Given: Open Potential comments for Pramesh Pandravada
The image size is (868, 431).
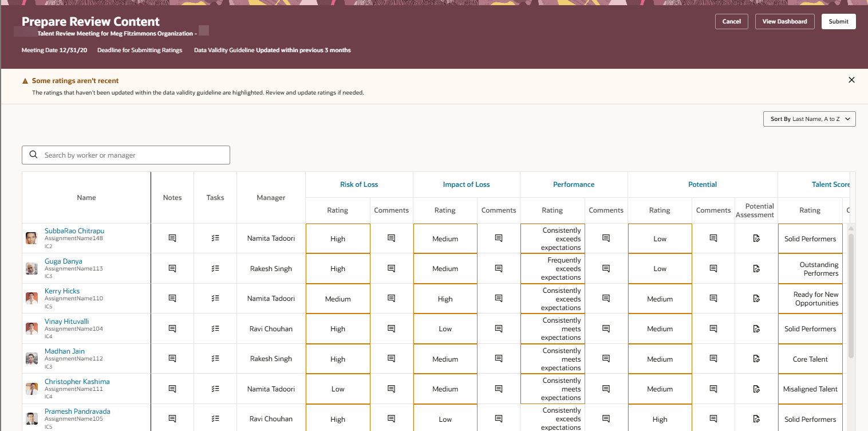Looking at the screenshot, I should tap(713, 418).
